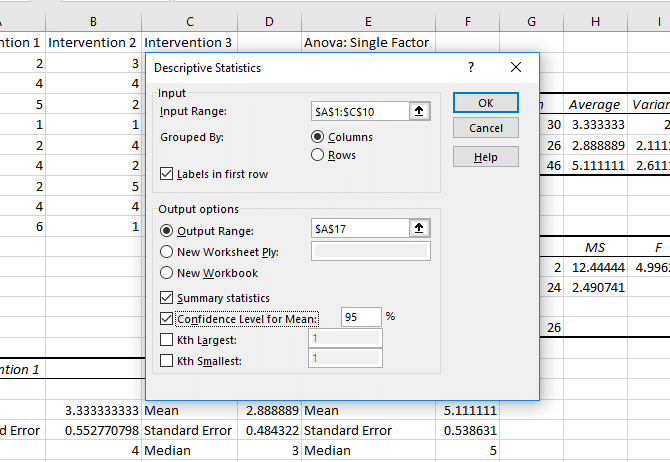This screenshot has width=670, height=462.
Task: Toggle Labels in first row checkbox
Action: pyautogui.click(x=167, y=174)
